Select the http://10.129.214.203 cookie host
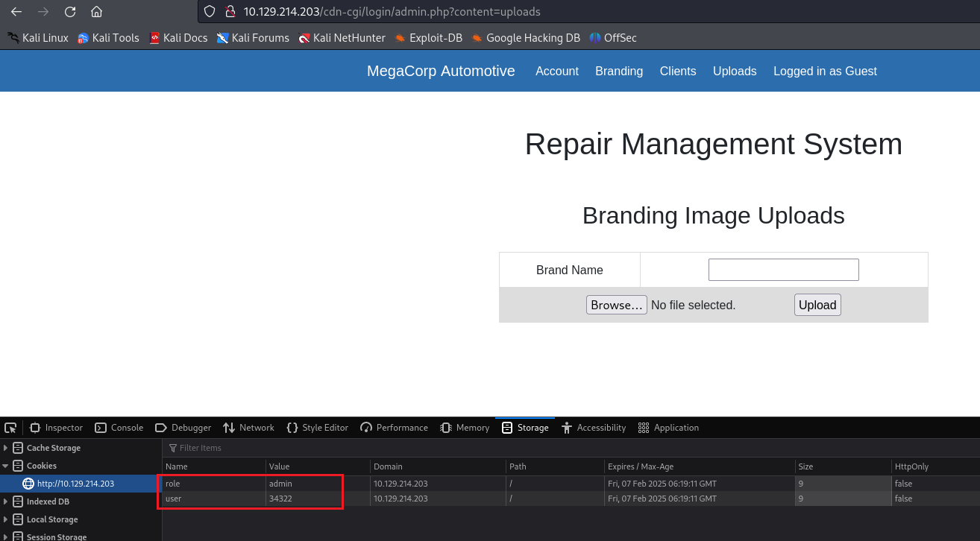This screenshot has height=541, width=980. pos(75,484)
